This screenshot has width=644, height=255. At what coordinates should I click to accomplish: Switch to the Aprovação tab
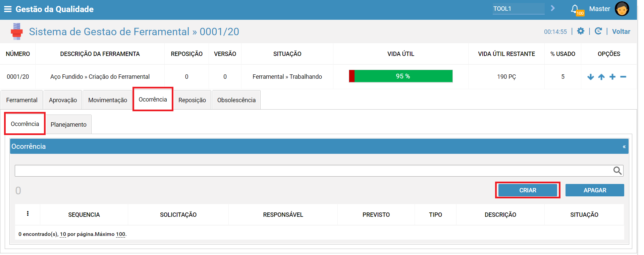pyautogui.click(x=63, y=100)
